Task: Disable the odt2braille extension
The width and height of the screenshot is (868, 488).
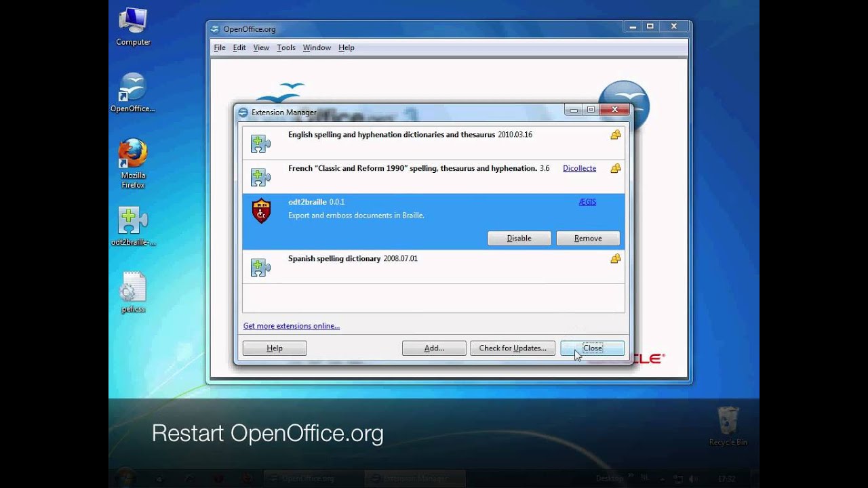Action: click(519, 238)
